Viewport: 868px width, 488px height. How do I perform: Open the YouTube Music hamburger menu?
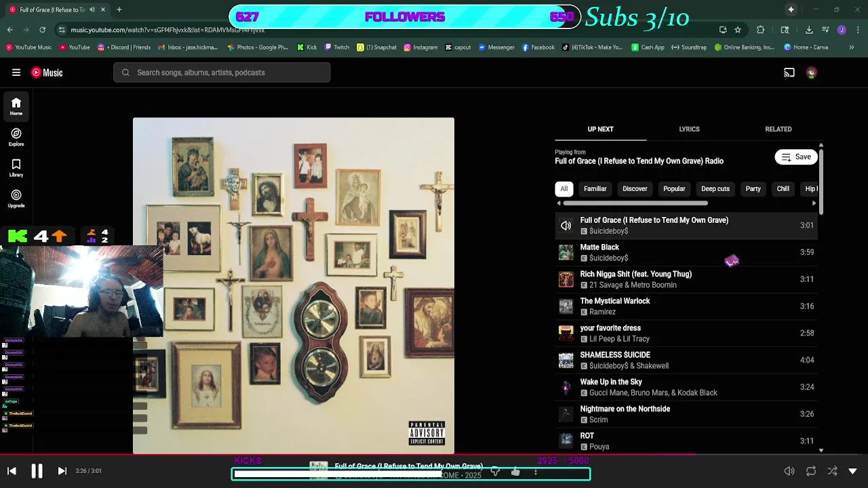pos(16,73)
